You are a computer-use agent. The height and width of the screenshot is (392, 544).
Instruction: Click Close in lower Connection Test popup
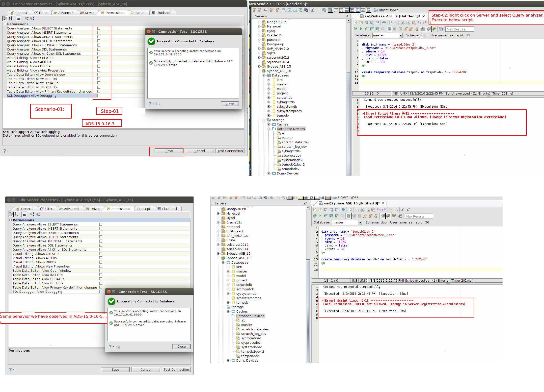pos(181,347)
